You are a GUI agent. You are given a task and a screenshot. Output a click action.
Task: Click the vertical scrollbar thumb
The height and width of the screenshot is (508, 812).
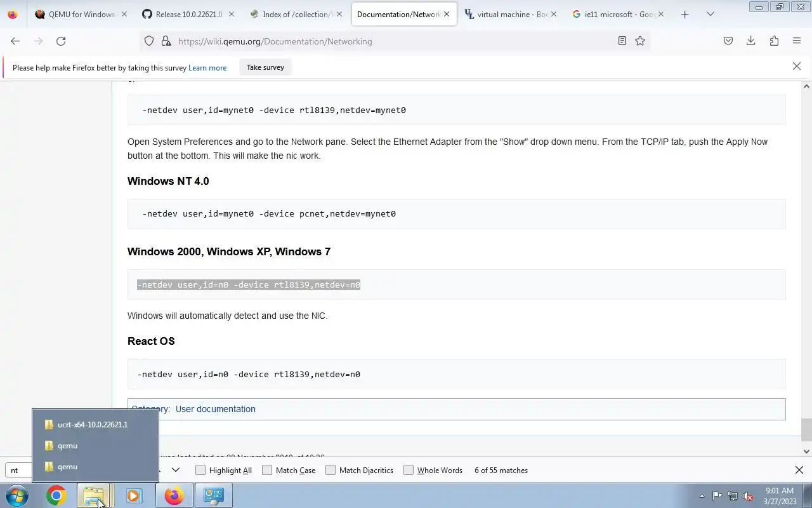[x=806, y=430]
